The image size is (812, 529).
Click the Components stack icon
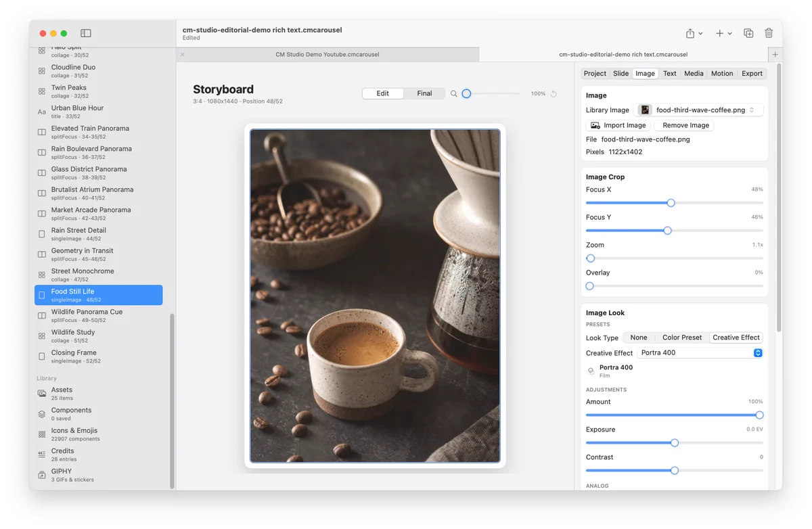tap(42, 414)
